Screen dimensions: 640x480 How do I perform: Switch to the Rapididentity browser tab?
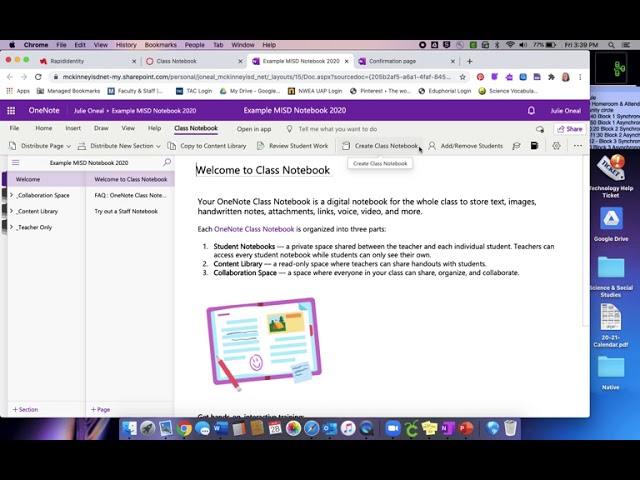[x=87, y=61]
